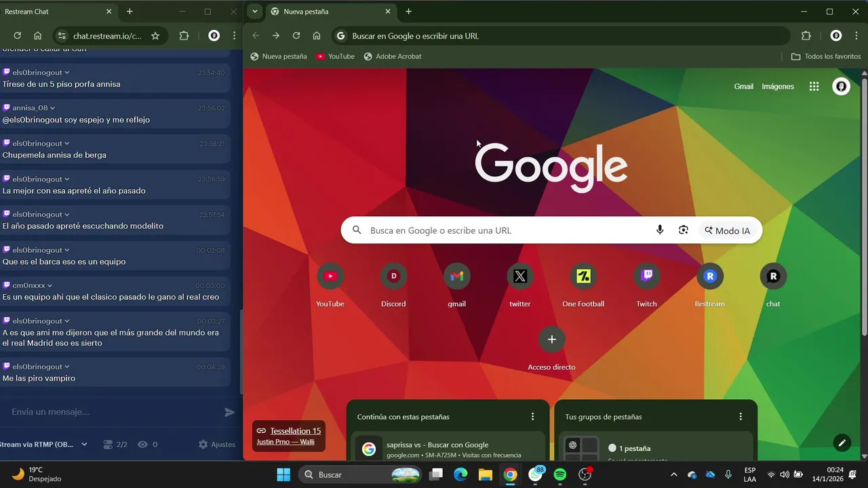Viewport: 868px width, 488px height.
Task: Expand annisa_08 user options chevron
Action: pyautogui.click(x=52, y=108)
